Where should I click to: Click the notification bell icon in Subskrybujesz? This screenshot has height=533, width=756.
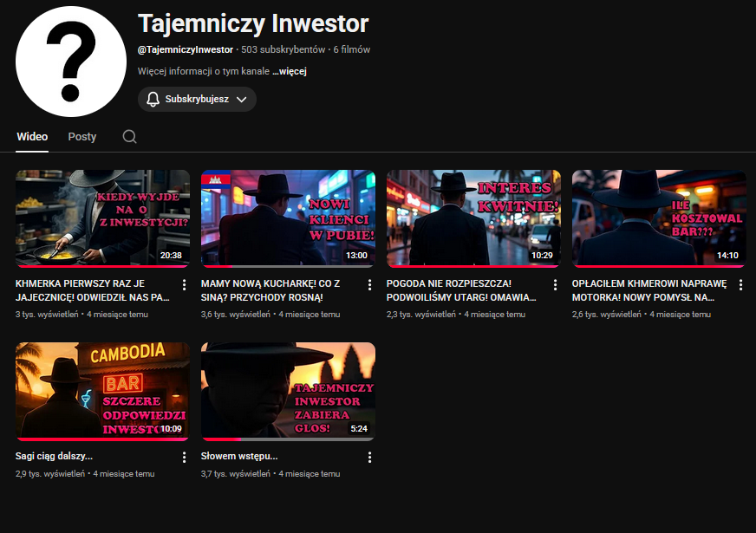click(x=153, y=100)
